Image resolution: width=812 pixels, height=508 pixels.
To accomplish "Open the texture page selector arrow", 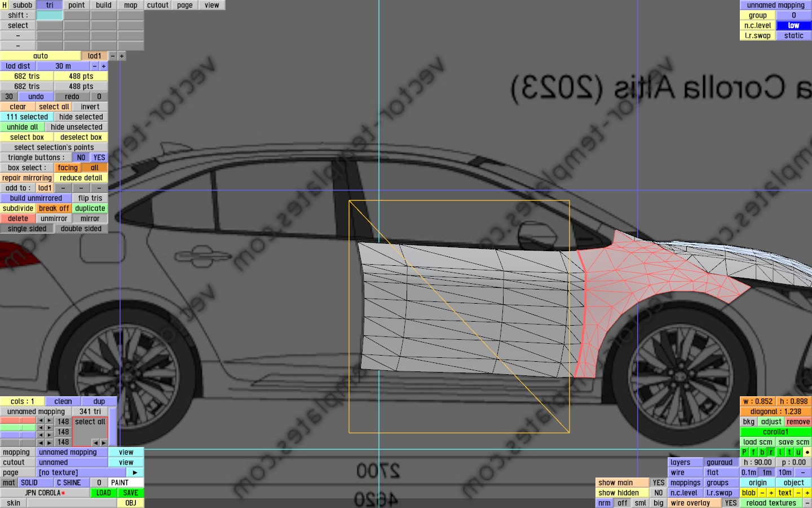I will click(135, 472).
